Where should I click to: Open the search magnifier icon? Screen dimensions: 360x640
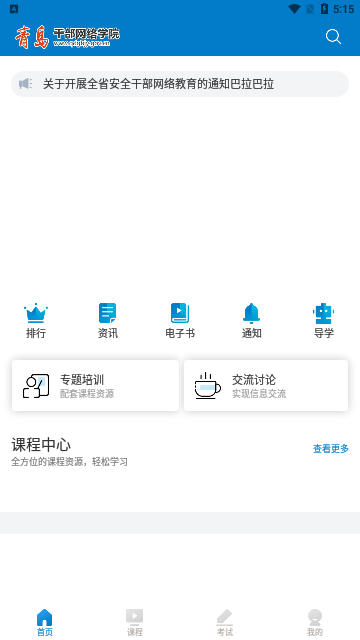(333, 37)
